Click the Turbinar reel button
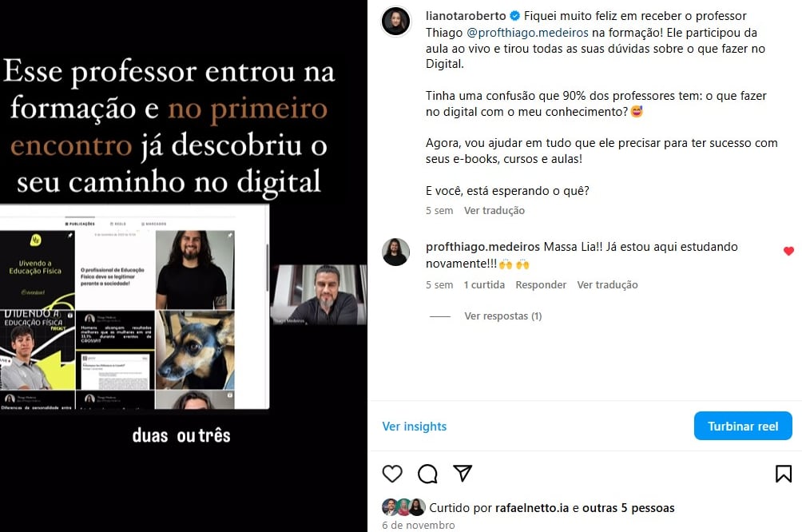Screen dimensions: 802x532 pyautogui.click(x=743, y=426)
